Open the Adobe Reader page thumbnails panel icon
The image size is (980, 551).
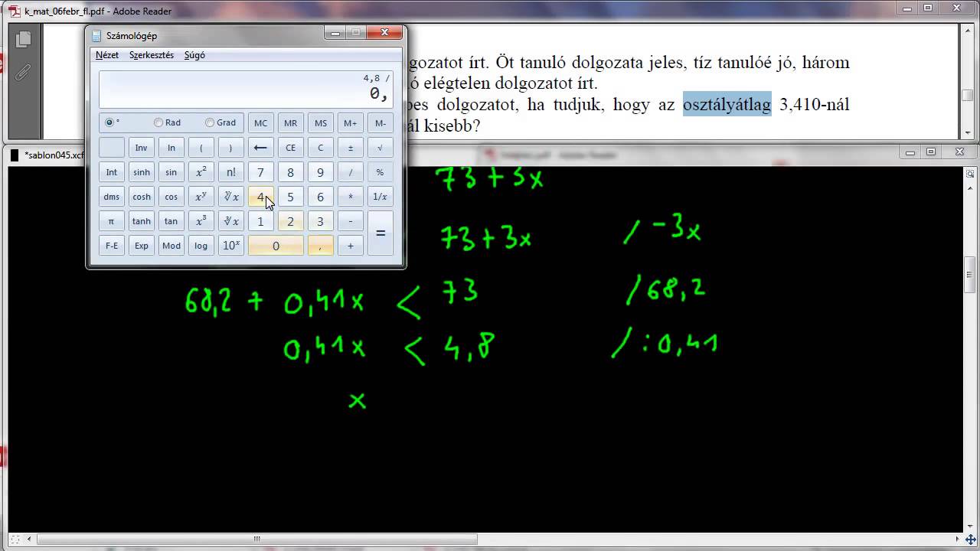point(23,39)
